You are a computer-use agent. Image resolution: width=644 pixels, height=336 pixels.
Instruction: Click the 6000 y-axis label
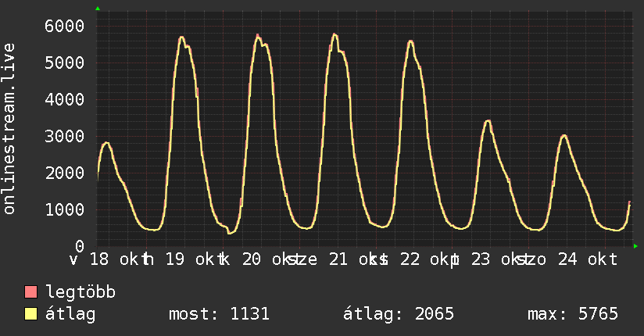65,26
